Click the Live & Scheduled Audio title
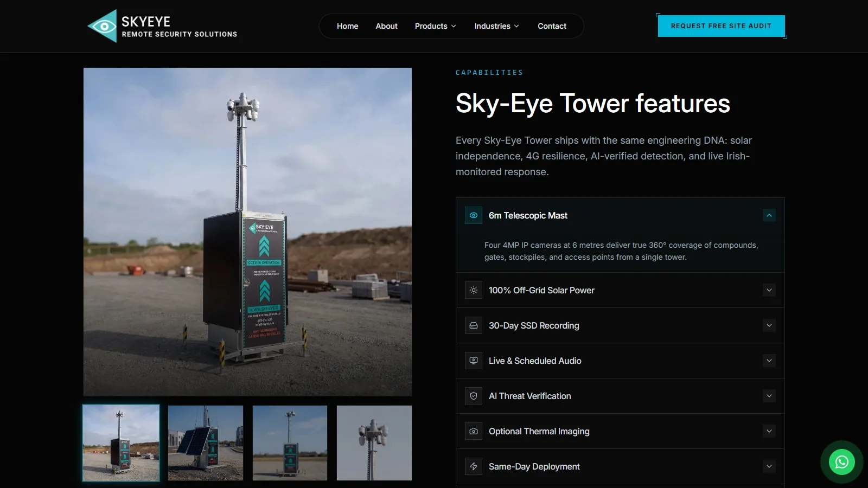This screenshot has height=488, width=868. point(535,361)
